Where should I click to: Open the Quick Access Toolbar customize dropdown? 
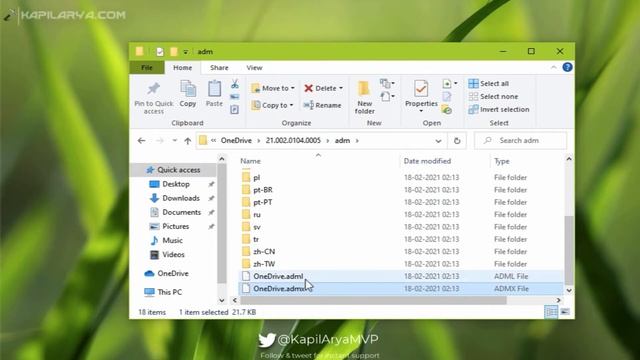[x=186, y=52]
